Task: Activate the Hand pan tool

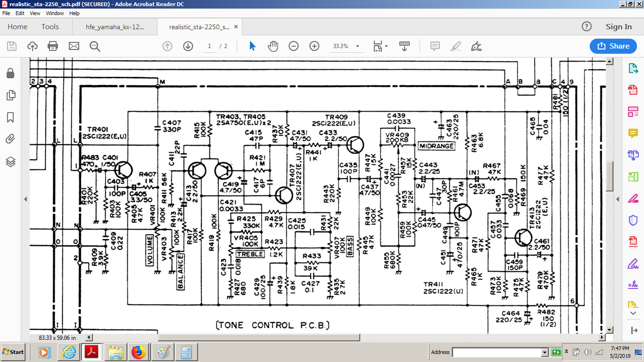Action: pos(273,46)
